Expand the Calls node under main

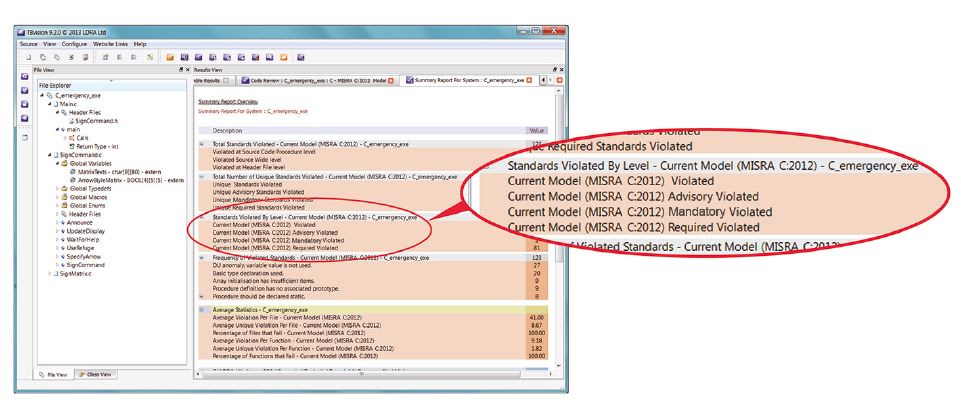pos(64,138)
